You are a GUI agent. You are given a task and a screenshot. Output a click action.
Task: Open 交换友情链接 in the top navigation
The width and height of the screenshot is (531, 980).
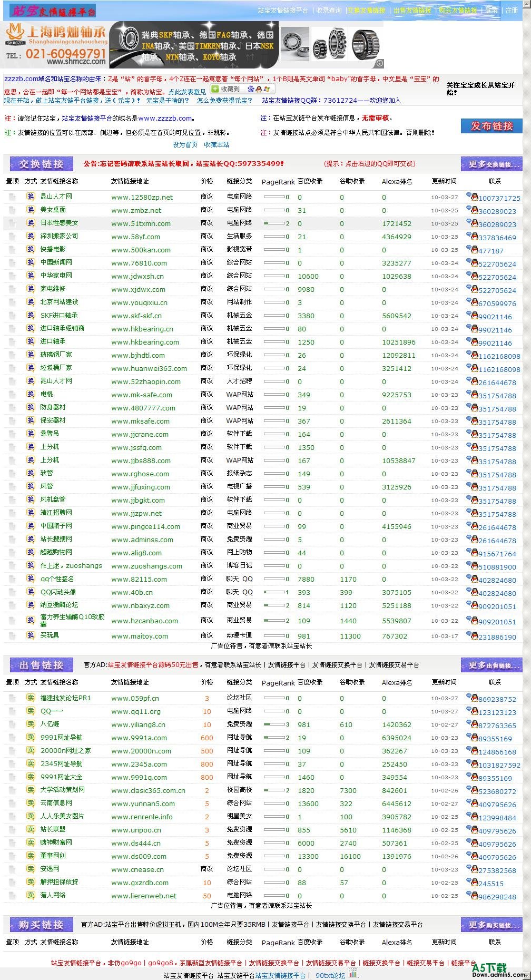tap(367, 10)
